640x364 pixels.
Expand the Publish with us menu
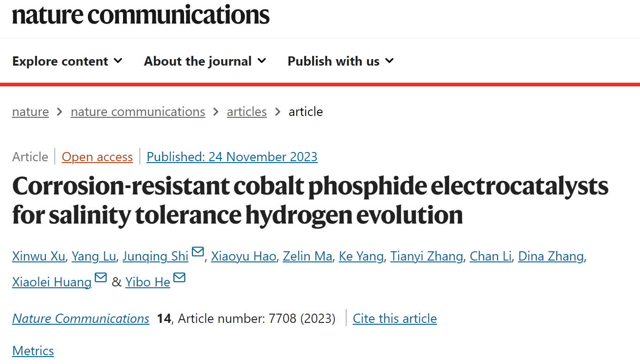[x=340, y=61]
